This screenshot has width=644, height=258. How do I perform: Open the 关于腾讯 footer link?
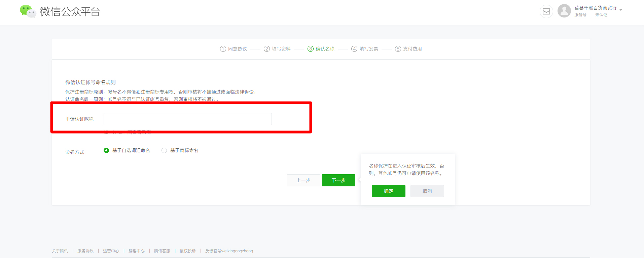coord(60,251)
